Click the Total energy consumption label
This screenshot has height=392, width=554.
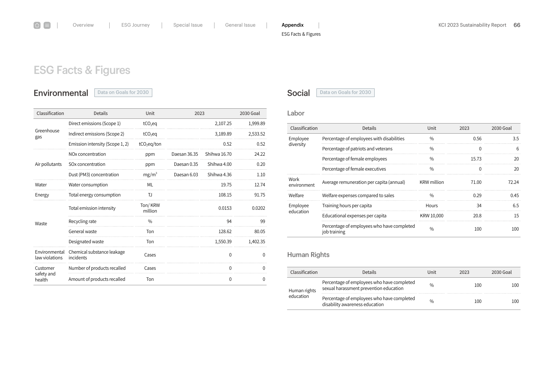point(94,195)
